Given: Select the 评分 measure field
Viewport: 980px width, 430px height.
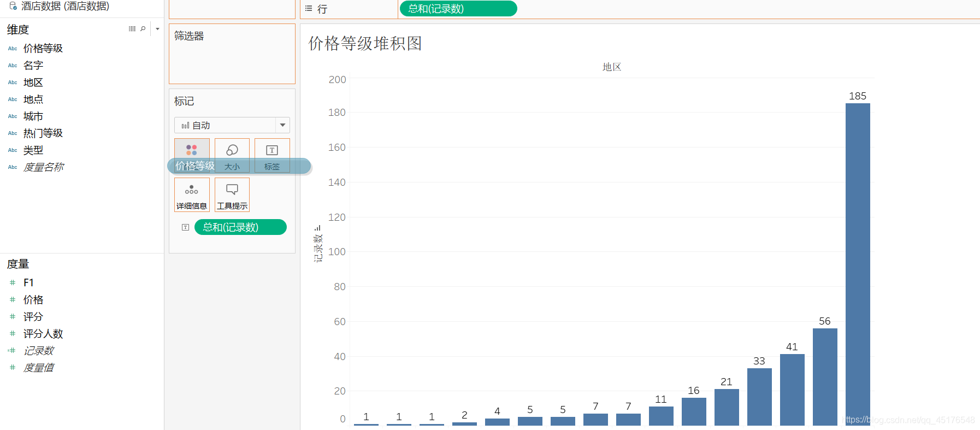Looking at the screenshot, I should [x=33, y=316].
